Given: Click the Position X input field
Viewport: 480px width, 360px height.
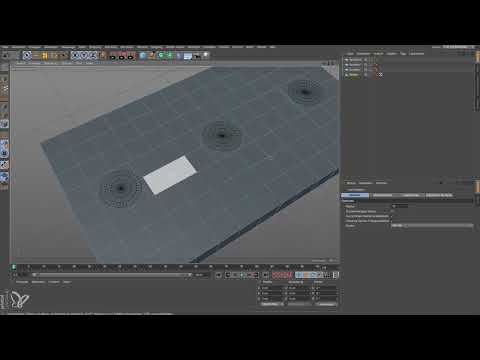Looking at the screenshot, I should coord(273,287).
